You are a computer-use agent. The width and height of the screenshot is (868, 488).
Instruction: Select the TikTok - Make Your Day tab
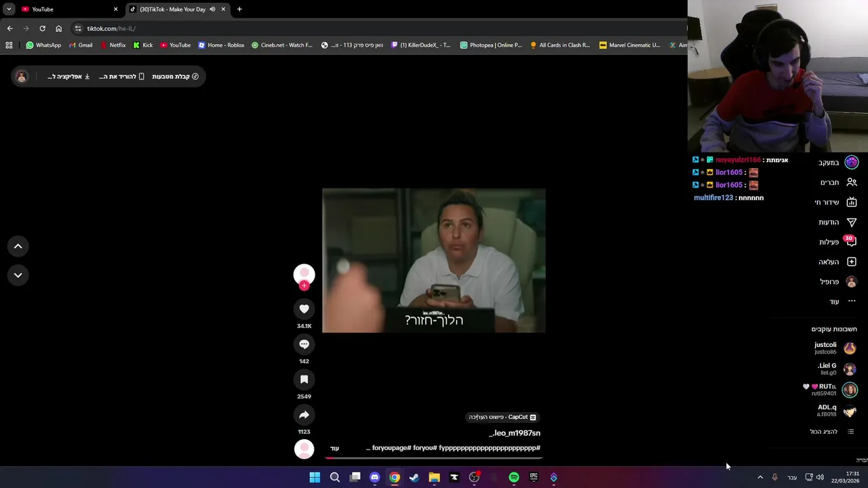[178, 9]
